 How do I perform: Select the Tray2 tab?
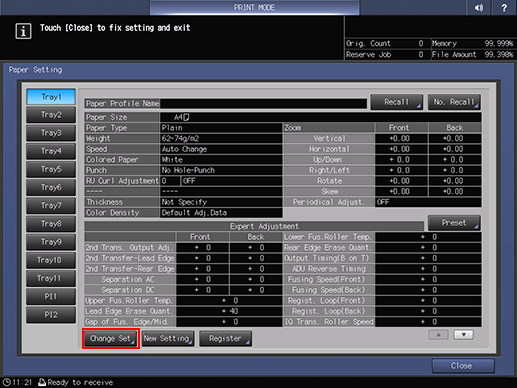[x=51, y=115]
